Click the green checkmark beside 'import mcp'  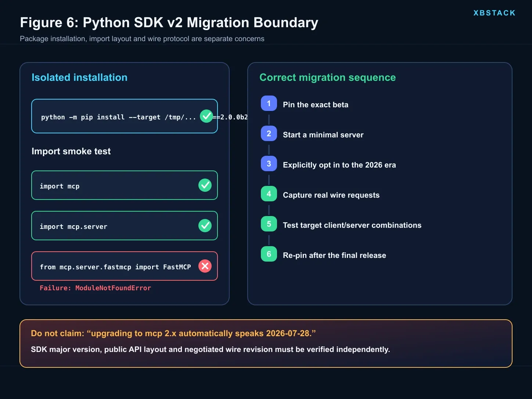point(205,185)
